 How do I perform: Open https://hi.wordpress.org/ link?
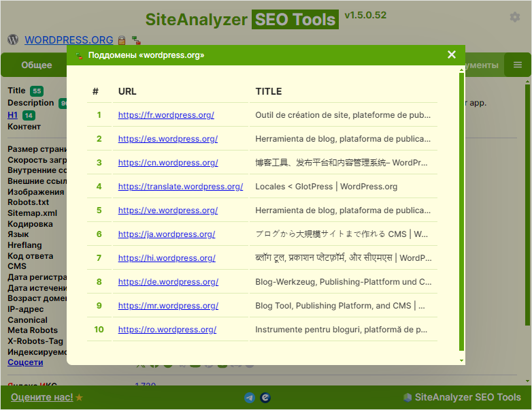[167, 258]
